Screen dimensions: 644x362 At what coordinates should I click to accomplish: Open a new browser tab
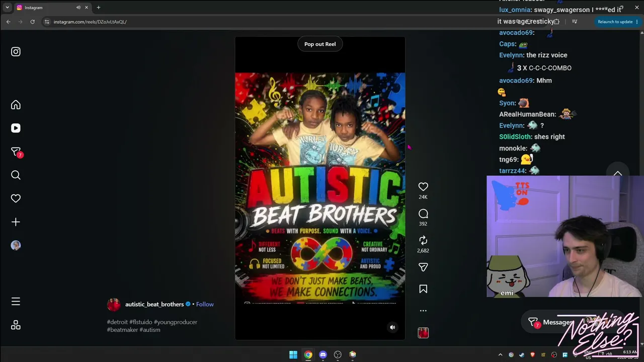coord(99,8)
